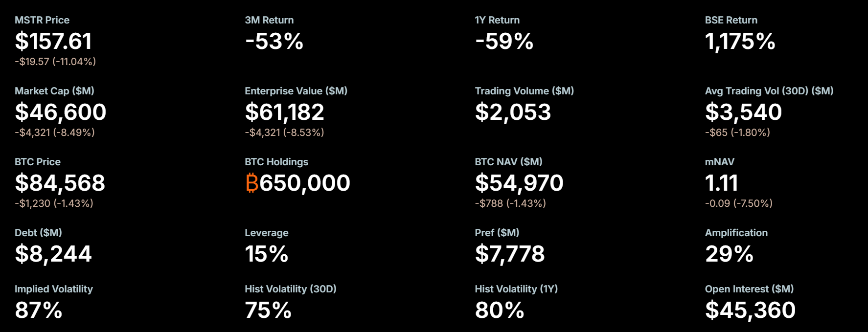This screenshot has height=332, width=868.
Task: Click the orange Bitcoin symbol icon
Action: click(251, 183)
